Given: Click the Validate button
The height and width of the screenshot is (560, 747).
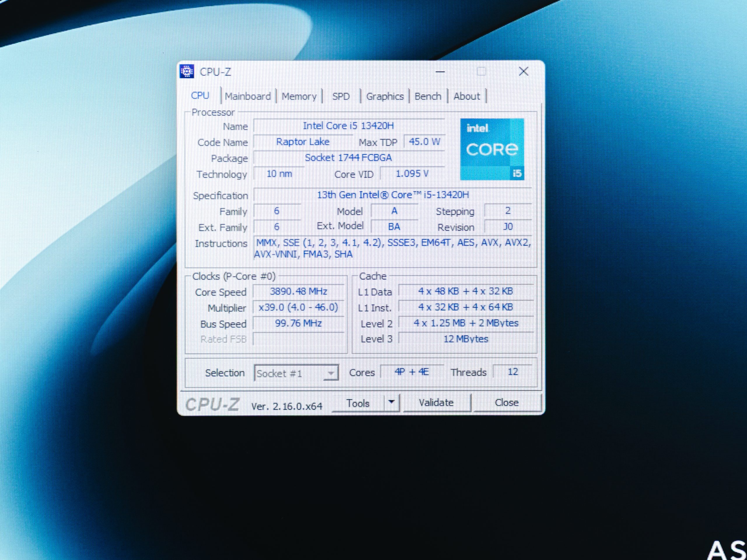Looking at the screenshot, I should tap(436, 403).
